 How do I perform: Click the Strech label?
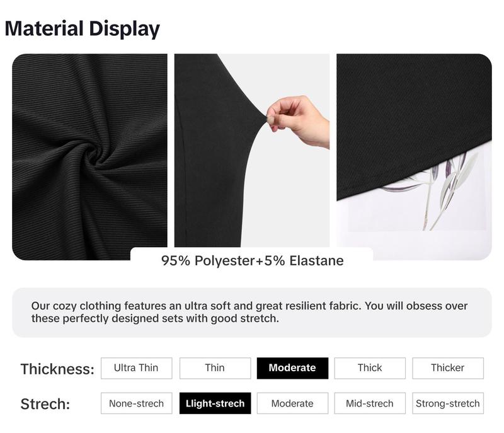tap(45, 404)
